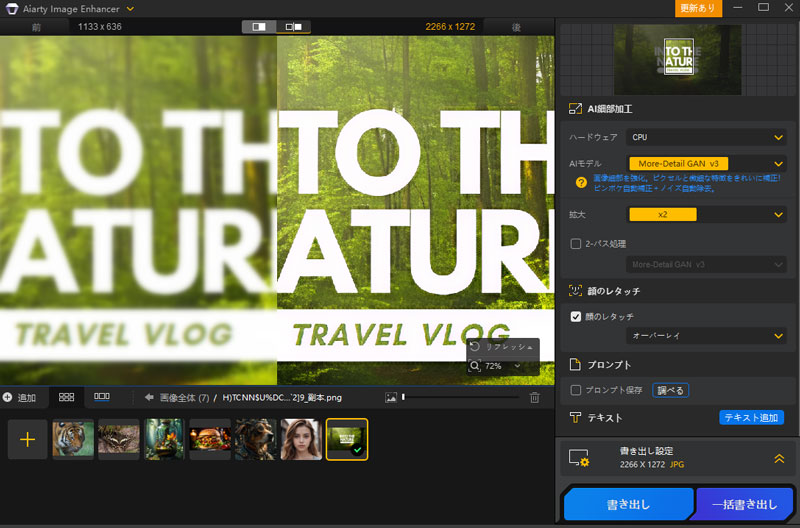The width and height of the screenshot is (800, 528).
Task: Click the back arrow beside 画像全体
Action: [x=149, y=398]
